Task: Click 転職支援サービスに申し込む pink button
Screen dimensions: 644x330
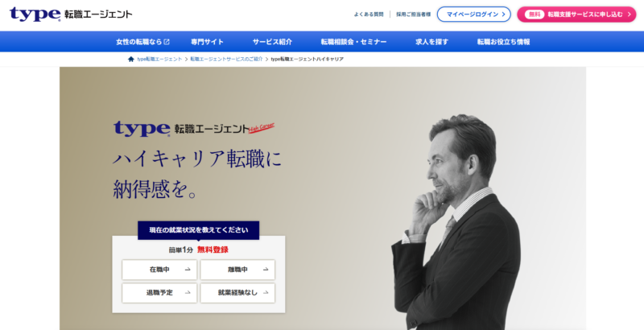Action: coord(576,14)
